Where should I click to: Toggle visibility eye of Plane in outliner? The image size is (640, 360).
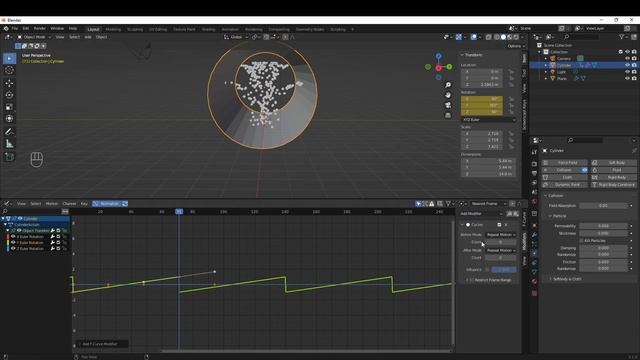[x=627, y=78]
